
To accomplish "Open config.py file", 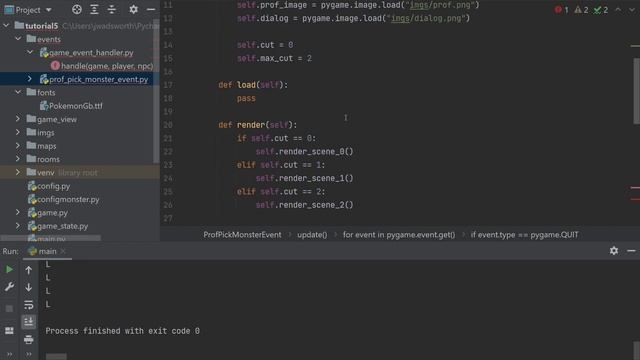I will pos(49,186).
